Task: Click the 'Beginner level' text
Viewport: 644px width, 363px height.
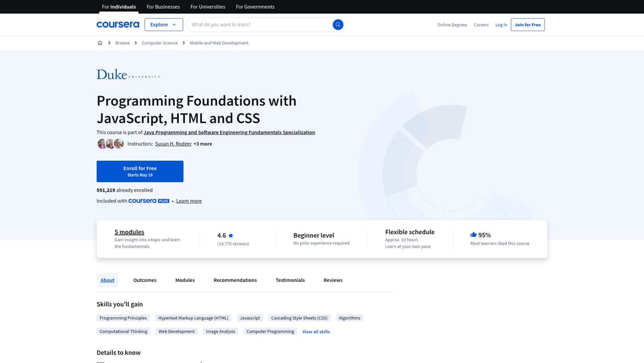Action: (314, 235)
